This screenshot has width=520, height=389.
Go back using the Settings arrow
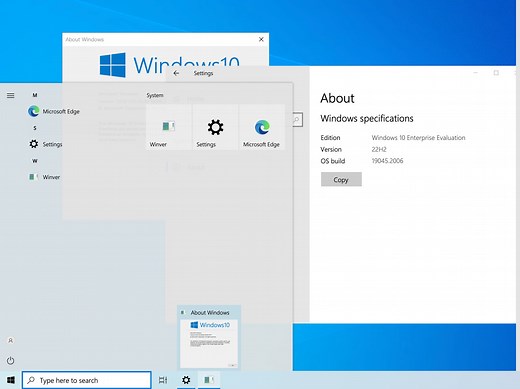(176, 73)
